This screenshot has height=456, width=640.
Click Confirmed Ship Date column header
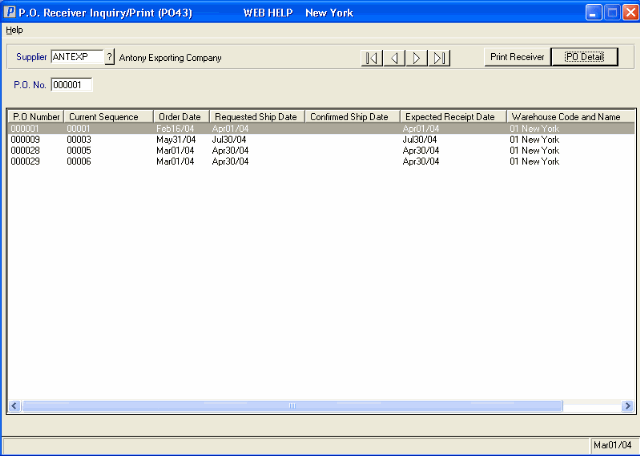click(352, 117)
